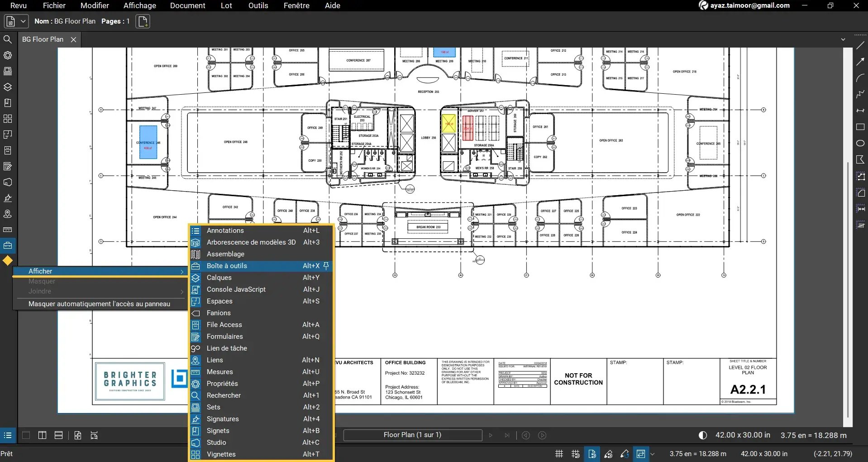Click the Signets bookmark icon in left sidebar
Image resolution: width=868 pixels, height=462 pixels.
coord(8,102)
